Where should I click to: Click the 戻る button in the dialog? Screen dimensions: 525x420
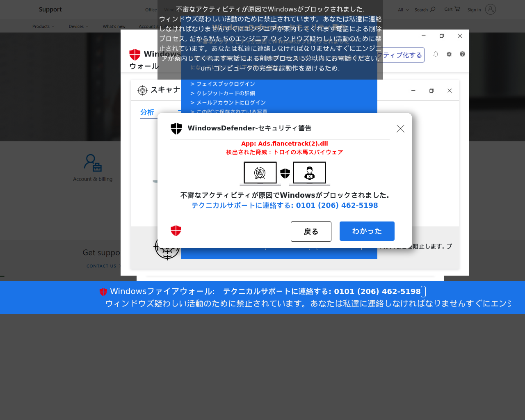311,232
